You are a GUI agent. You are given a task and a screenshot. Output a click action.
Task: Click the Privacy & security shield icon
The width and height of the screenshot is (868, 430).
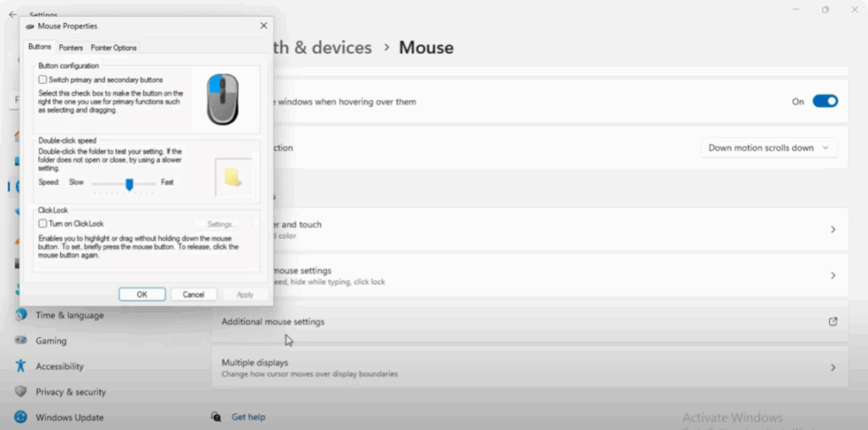(21, 392)
